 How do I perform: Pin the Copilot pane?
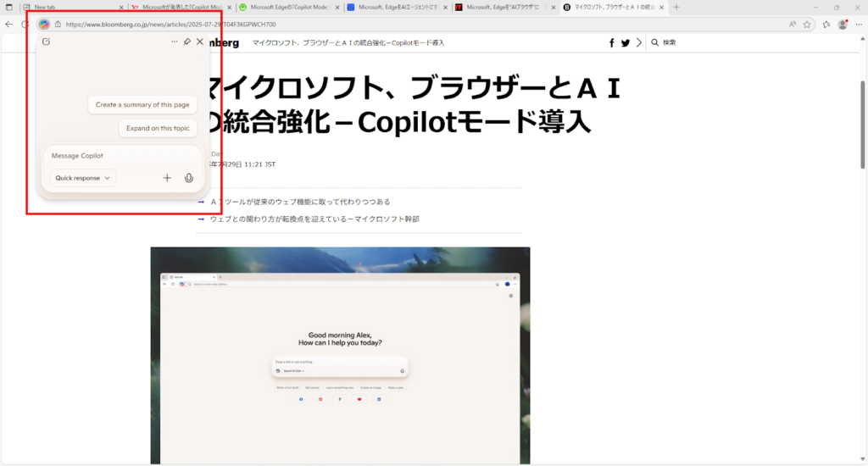tap(187, 42)
